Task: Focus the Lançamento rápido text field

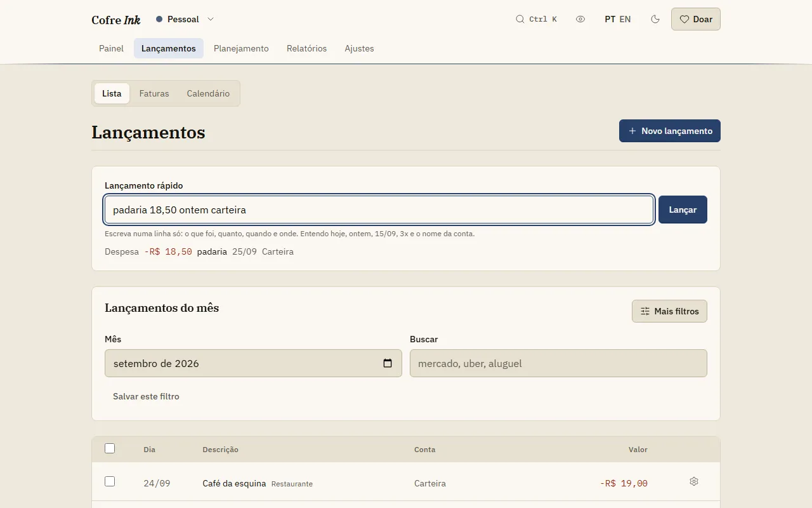Action: click(379, 210)
